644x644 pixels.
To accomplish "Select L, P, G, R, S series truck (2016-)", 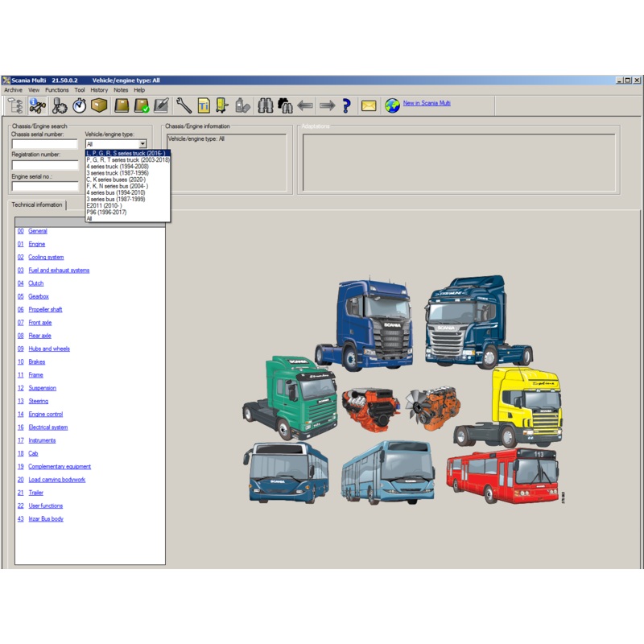I will point(128,153).
